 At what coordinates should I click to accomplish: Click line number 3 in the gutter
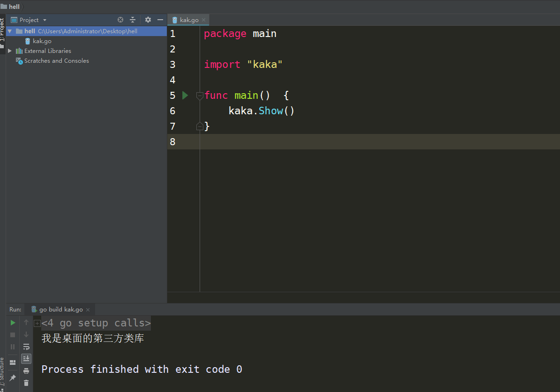pos(172,65)
